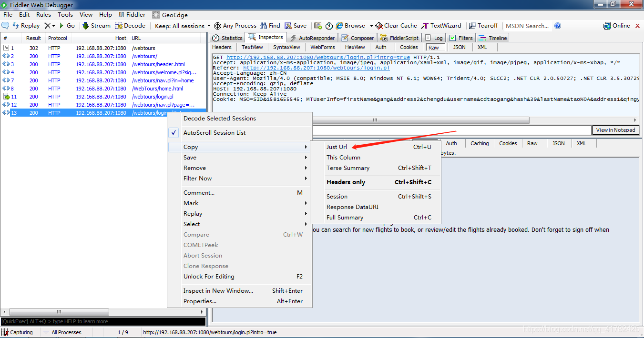Switch to the Timeline tab

click(493, 38)
